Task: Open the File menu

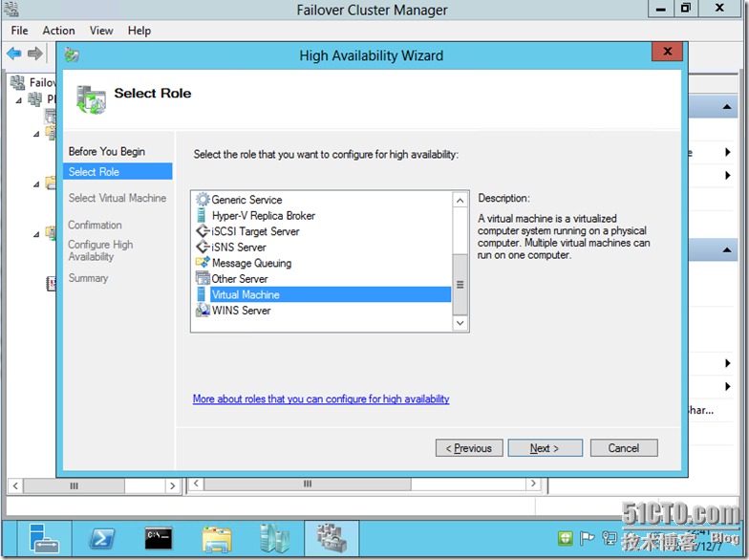Action: (x=19, y=31)
